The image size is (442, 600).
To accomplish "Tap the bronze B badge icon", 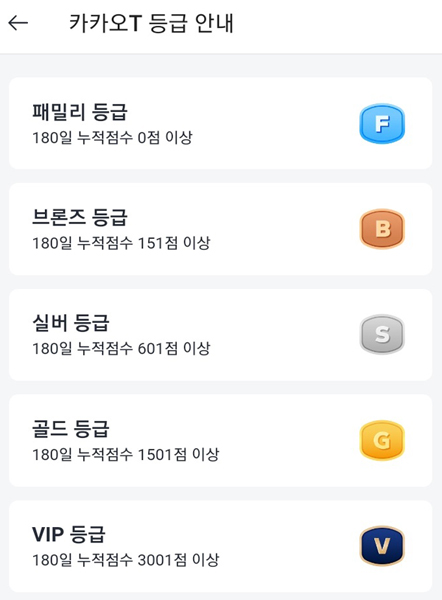I will (x=382, y=229).
